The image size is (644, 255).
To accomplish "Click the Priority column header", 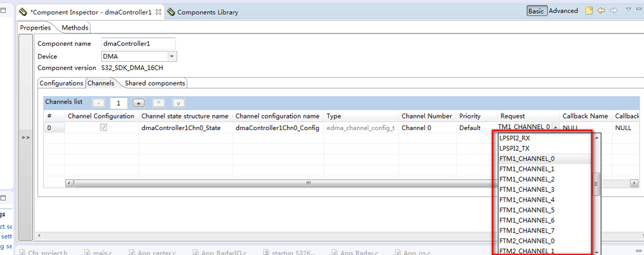I will 476,116.
